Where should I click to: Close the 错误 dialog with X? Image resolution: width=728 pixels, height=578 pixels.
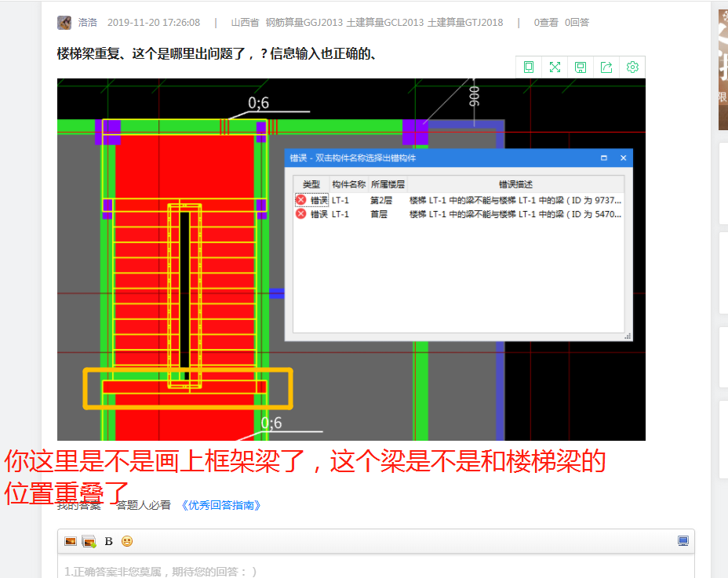pos(624,158)
